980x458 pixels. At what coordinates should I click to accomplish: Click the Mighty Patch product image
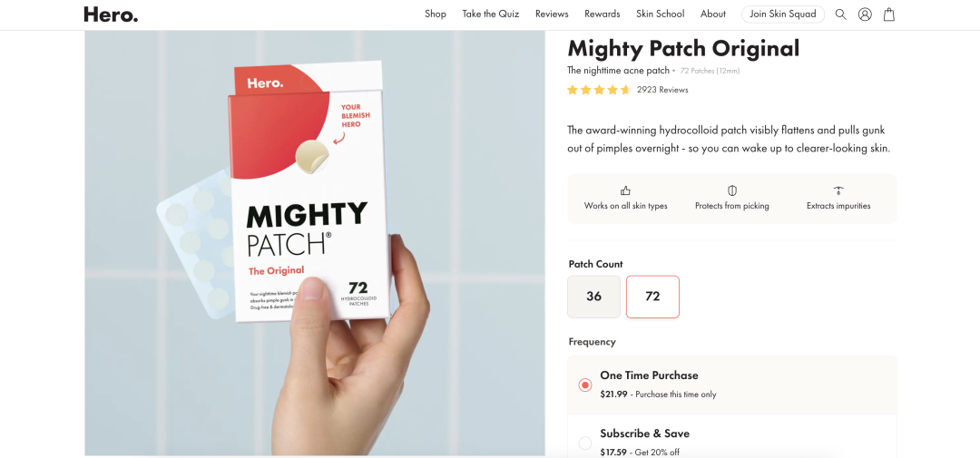point(315,243)
